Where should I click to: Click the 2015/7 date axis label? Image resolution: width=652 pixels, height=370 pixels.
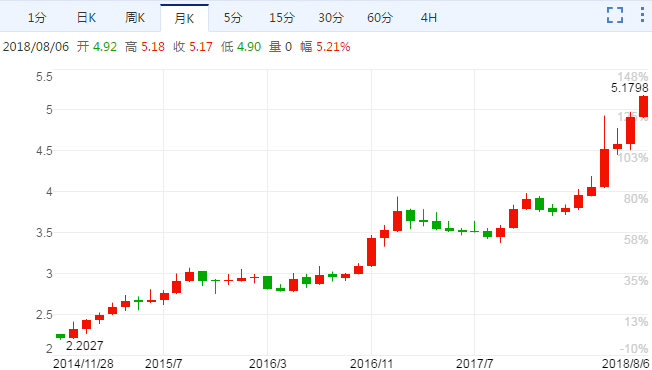pos(163,363)
